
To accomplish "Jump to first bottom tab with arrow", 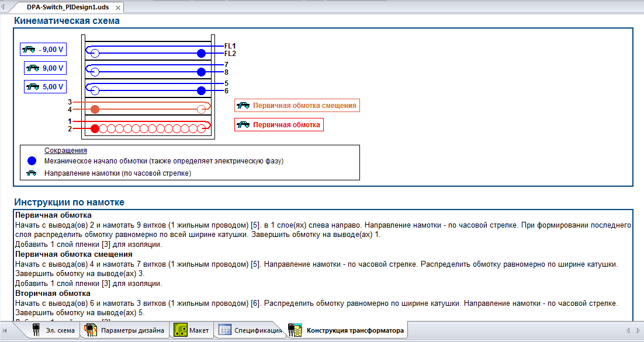I will coord(5,330).
